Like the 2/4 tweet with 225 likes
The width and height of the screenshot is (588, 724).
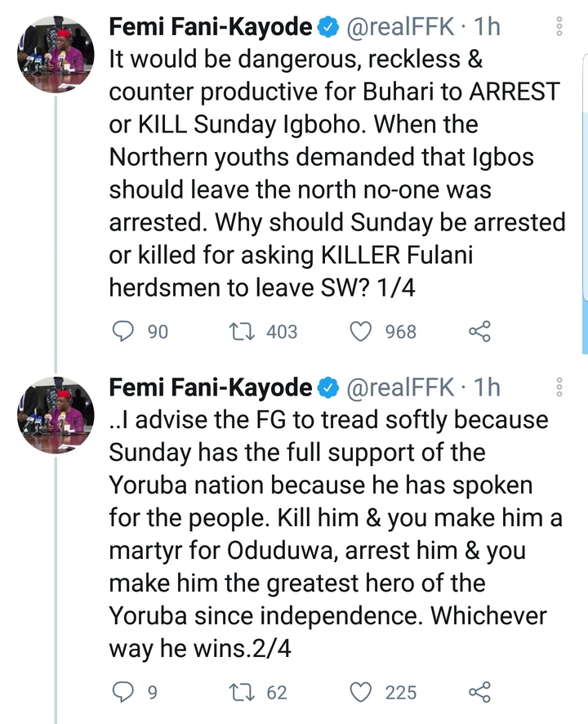click(361, 692)
